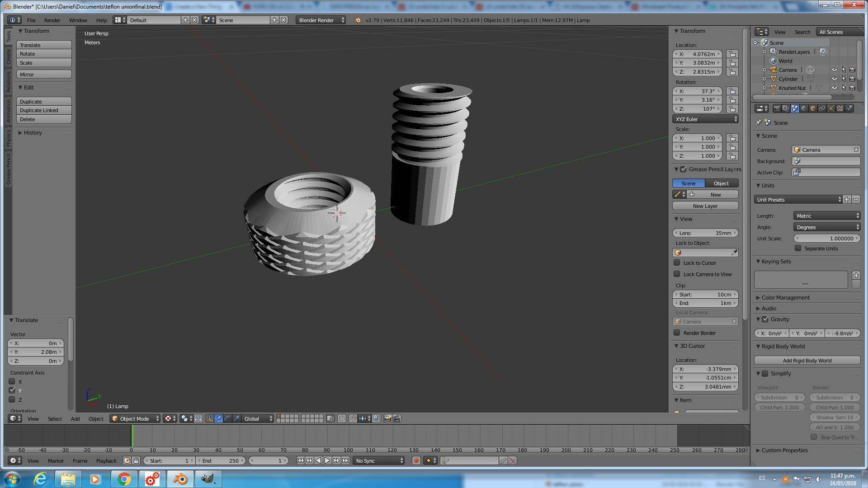Click the eyedropper in Lock to Object
The height and width of the screenshot is (488, 868).
pos(734,253)
